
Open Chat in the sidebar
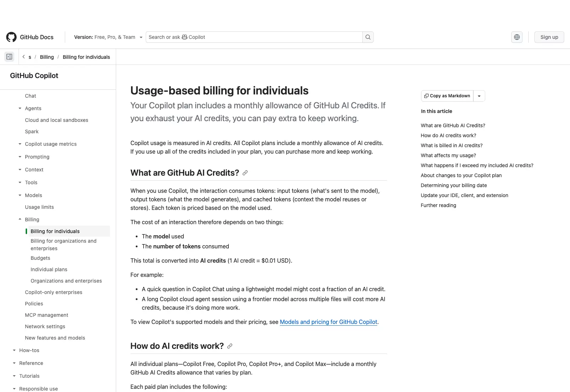[30, 96]
